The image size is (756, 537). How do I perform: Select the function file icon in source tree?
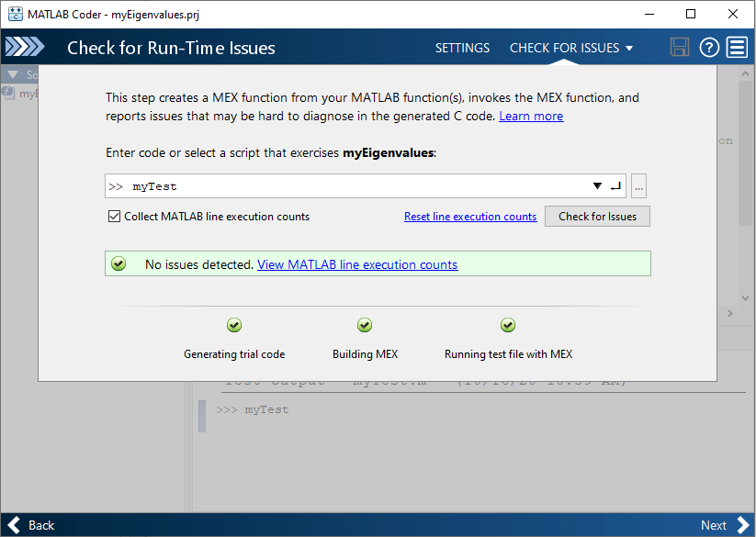point(8,93)
